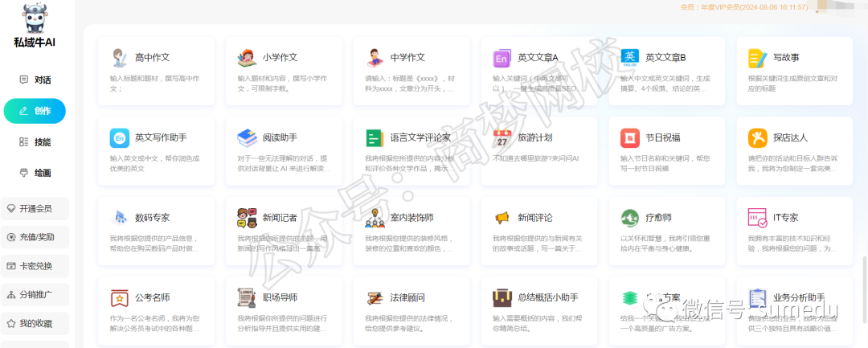The width and height of the screenshot is (868, 348).
Task: Click the 高中作文 title text
Action: [x=152, y=58]
